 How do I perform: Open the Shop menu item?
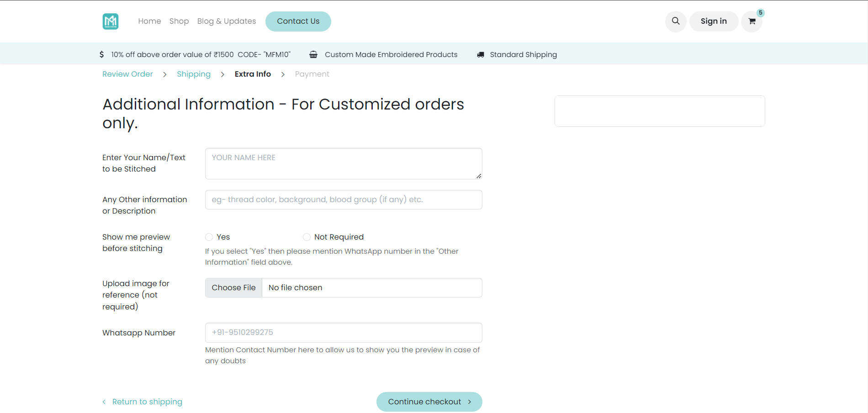179,21
